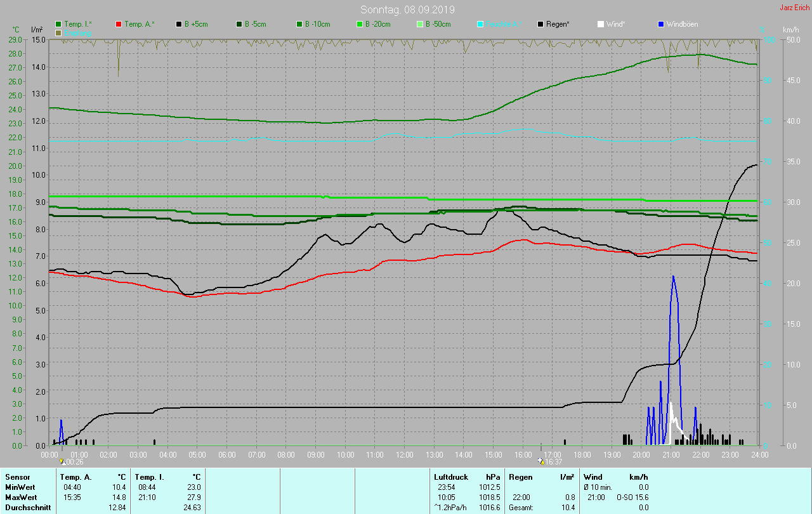Click the ^1.2hPa/h pressure trend label
The width and height of the screenshot is (812, 514).
coord(452,508)
